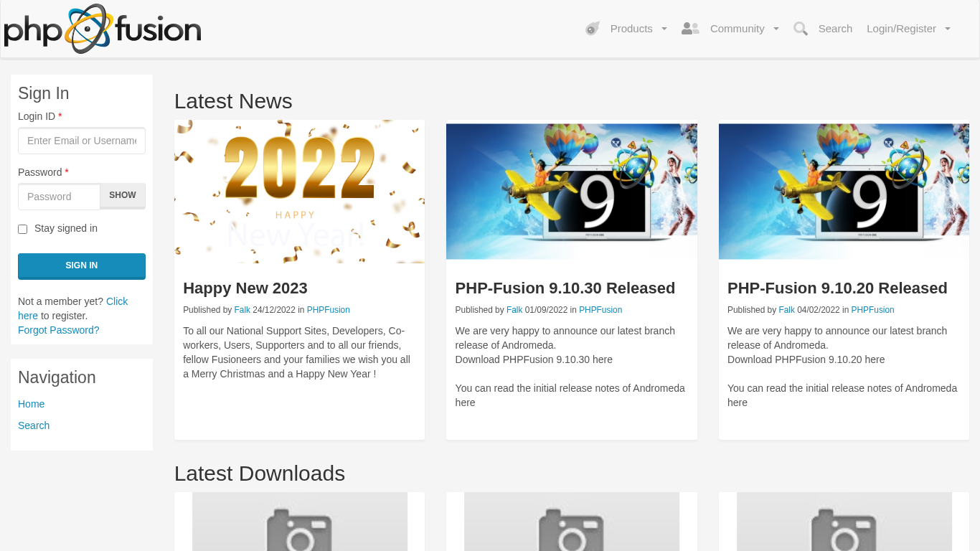The width and height of the screenshot is (980, 551).
Task: Focus the Login ID input field
Action: (x=82, y=141)
